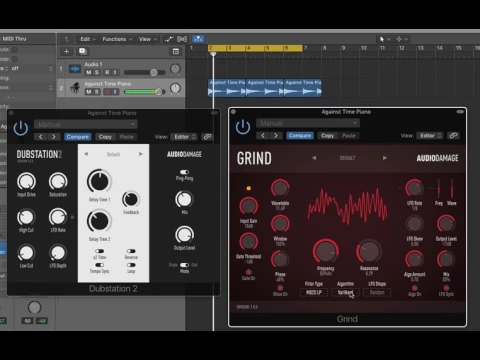The height and width of the screenshot is (360, 480).
Task: Open the View menu in tracks area
Action: [148, 39]
